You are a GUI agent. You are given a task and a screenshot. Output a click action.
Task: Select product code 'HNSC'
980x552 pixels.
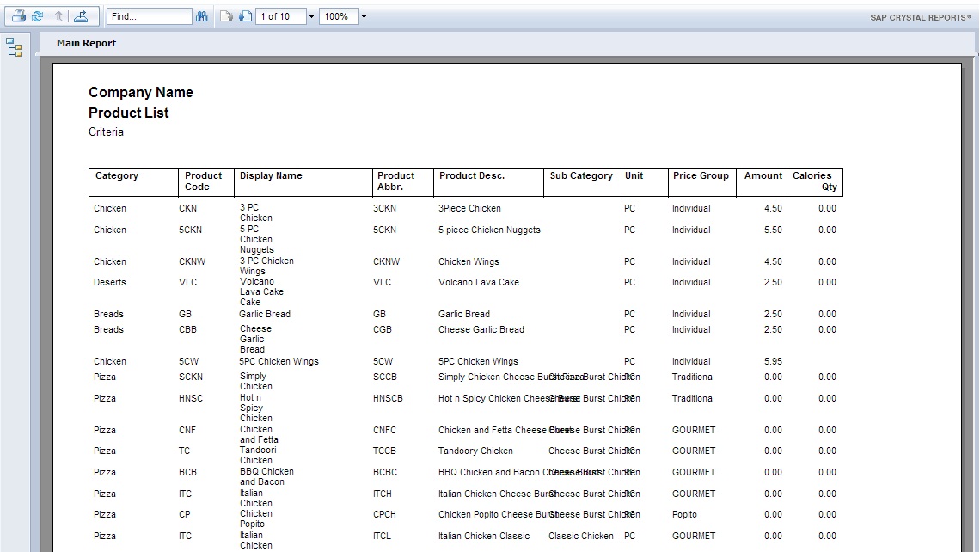pyautogui.click(x=191, y=398)
